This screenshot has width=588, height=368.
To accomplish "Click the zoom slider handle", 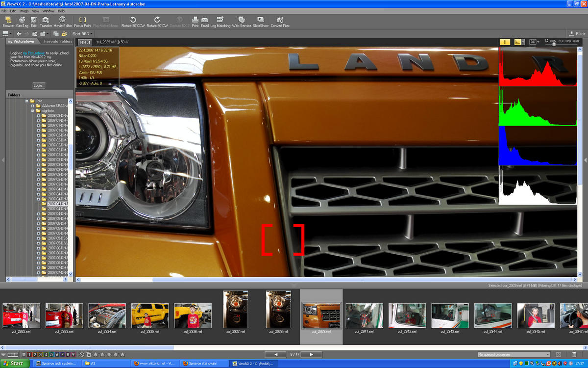I will click(x=554, y=43).
